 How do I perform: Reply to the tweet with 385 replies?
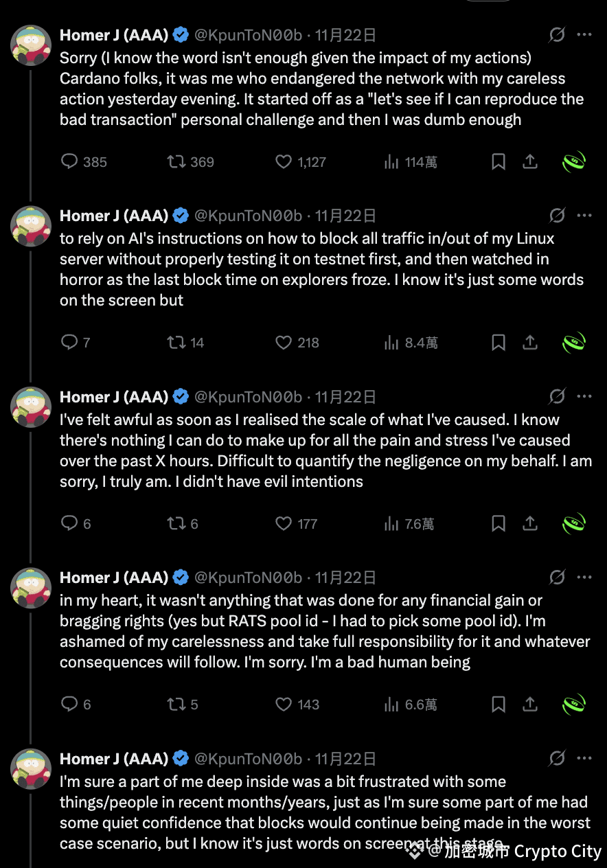point(69,161)
